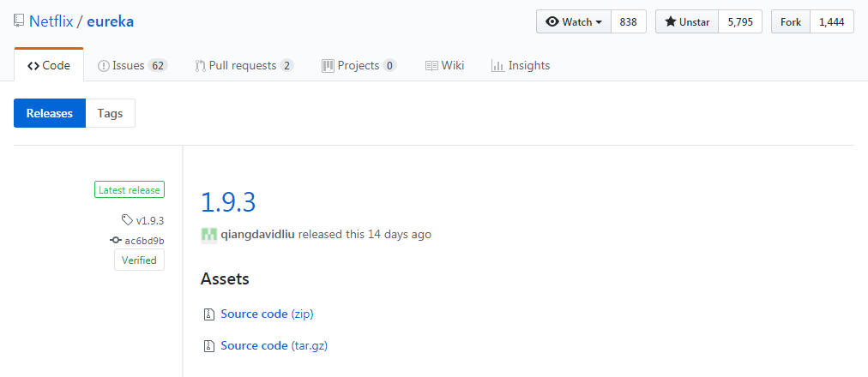Viewport: 868px width, 377px height.
Task: Select the Tags view button
Action: point(110,113)
